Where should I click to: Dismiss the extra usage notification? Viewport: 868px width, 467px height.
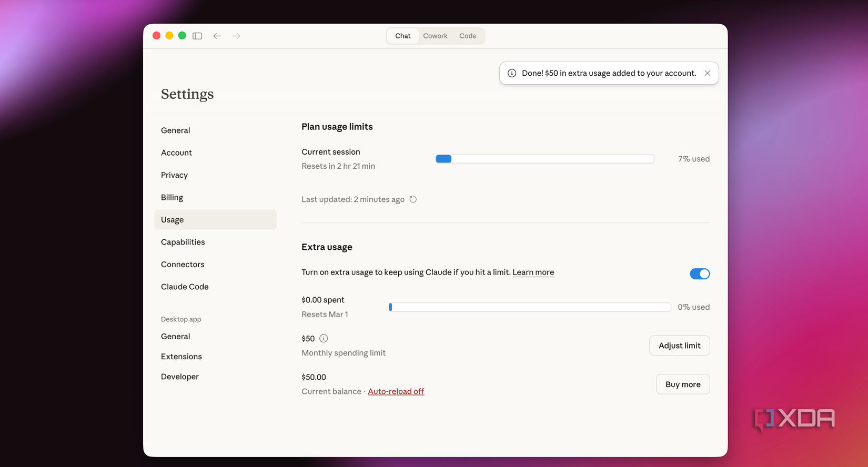coord(708,73)
